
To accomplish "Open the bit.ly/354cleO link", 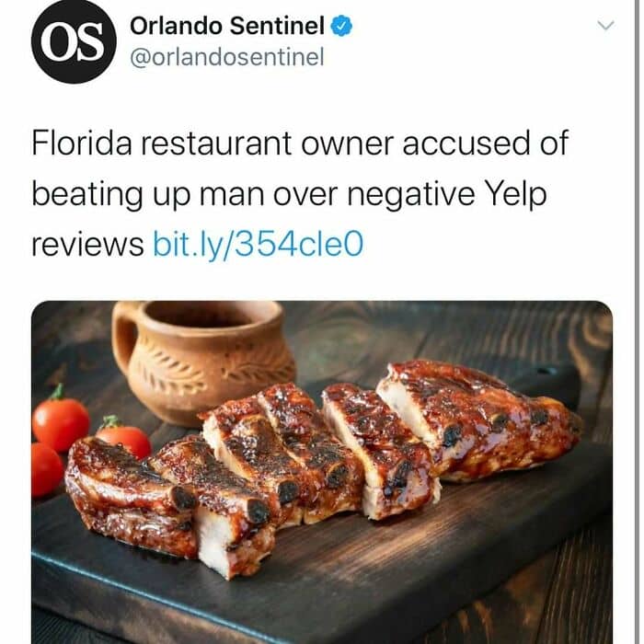I will pos(259,244).
